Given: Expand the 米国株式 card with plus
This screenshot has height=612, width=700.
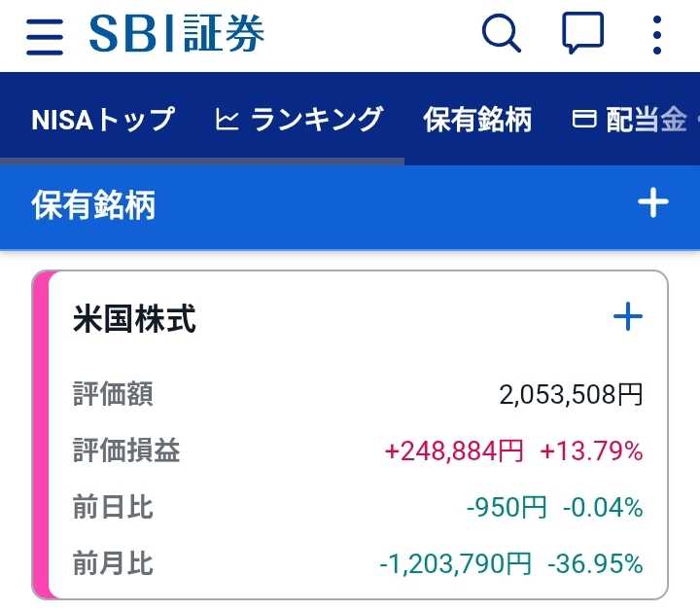Looking at the screenshot, I should 628,317.
